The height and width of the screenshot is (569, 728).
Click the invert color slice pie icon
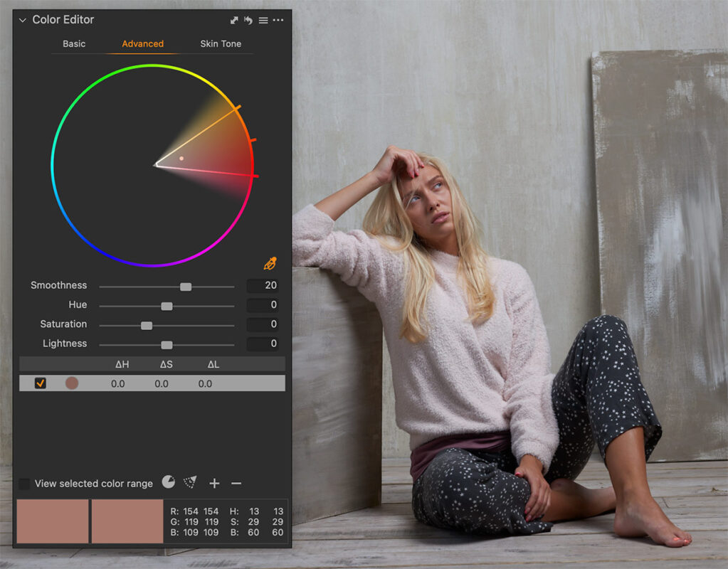tap(167, 483)
